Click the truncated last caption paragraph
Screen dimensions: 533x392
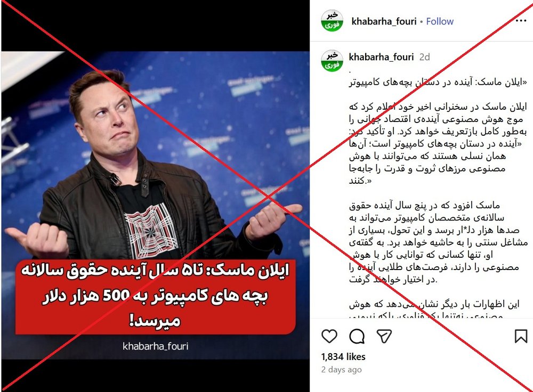point(438,308)
